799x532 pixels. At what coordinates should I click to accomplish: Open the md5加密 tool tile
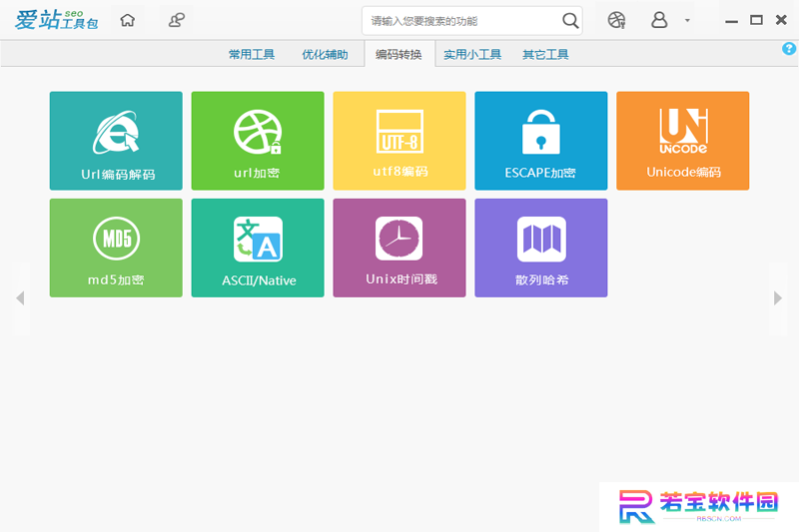116,248
